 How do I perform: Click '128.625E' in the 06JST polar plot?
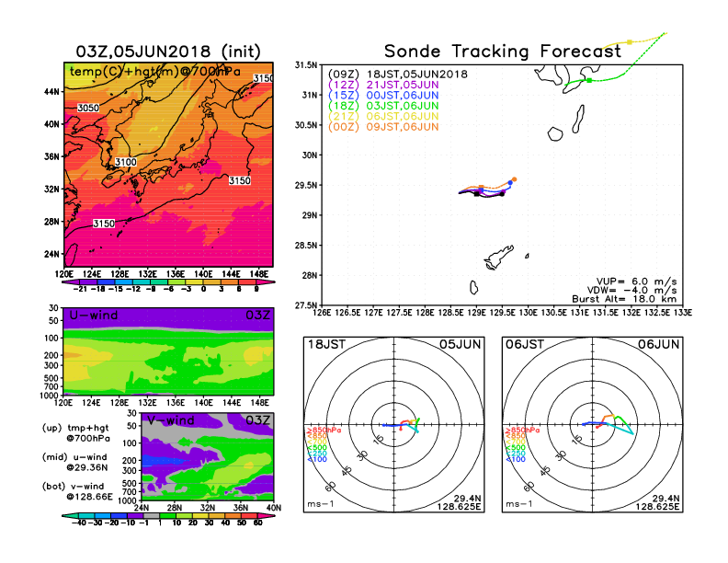tap(657, 506)
